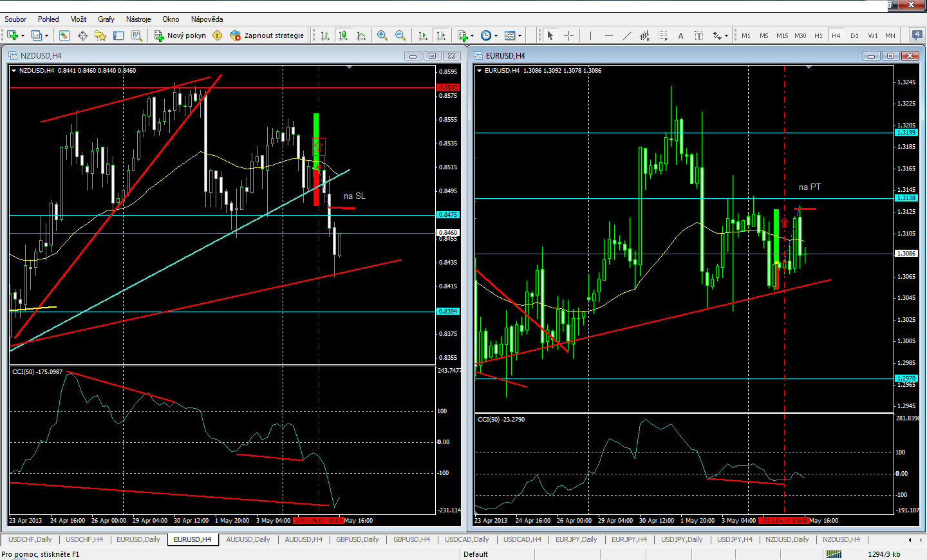Open the Nástroje menu
This screenshot has height=560, width=927.
[138, 19]
